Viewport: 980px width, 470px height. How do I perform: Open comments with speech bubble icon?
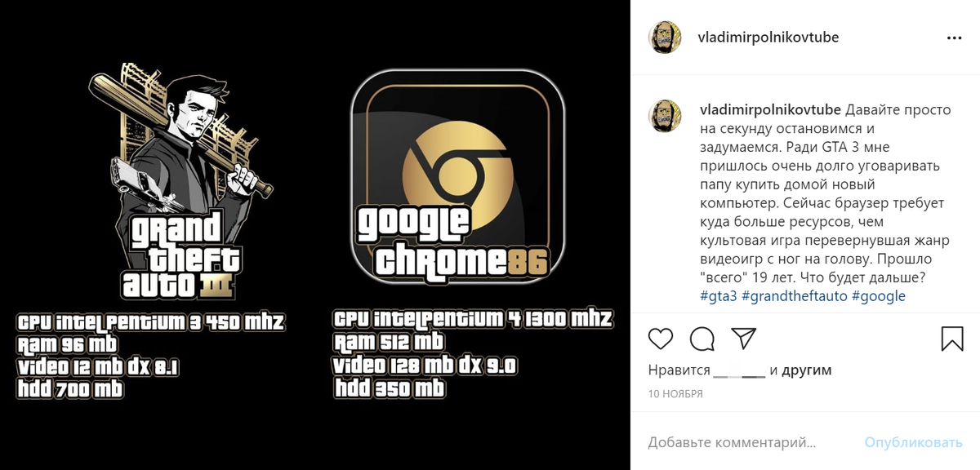pos(702,339)
